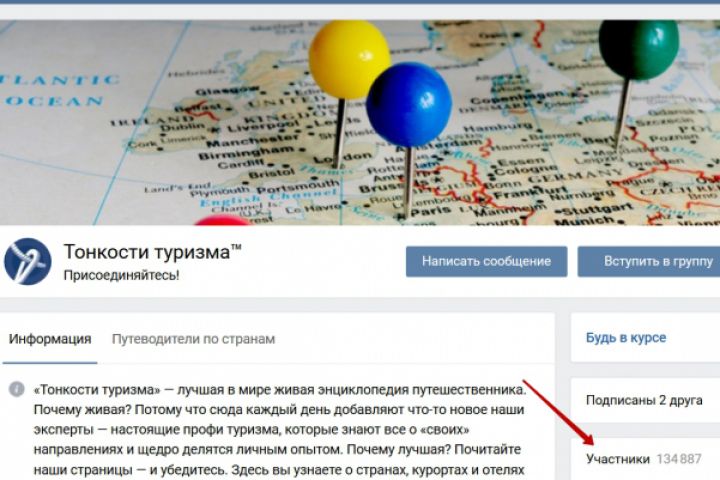The image size is (720, 480).
Task: Click the map cover image with pins
Action: pyautogui.click(x=360, y=123)
